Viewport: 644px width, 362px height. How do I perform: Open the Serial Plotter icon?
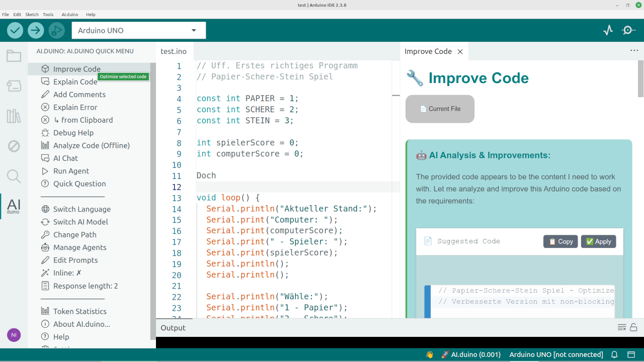pyautogui.click(x=608, y=30)
